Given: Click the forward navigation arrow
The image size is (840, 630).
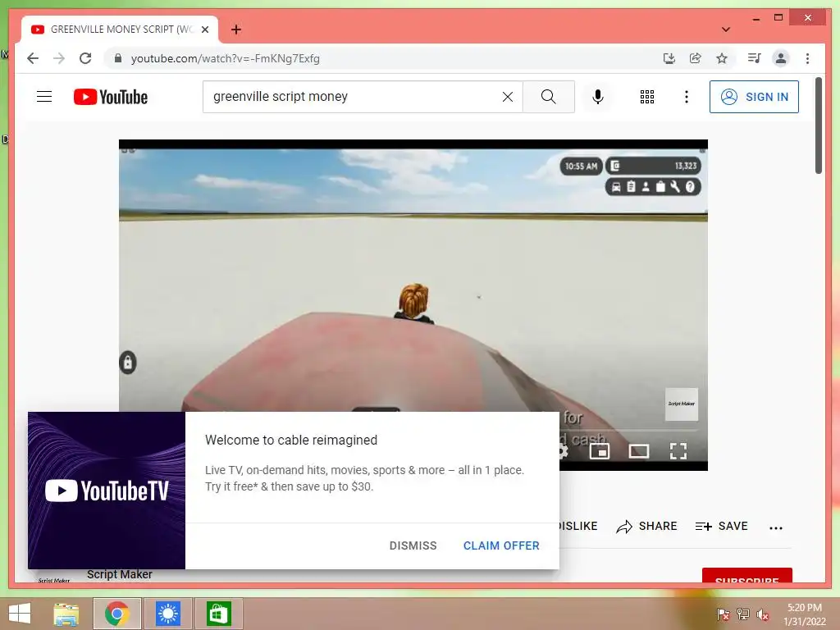Looking at the screenshot, I should tap(59, 58).
